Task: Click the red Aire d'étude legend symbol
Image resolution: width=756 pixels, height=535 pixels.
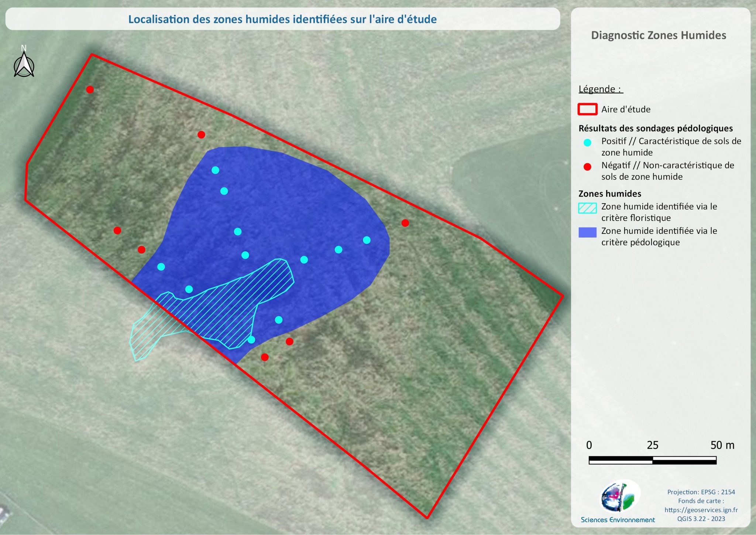Action: pyautogui.click(x=587, y=109)
